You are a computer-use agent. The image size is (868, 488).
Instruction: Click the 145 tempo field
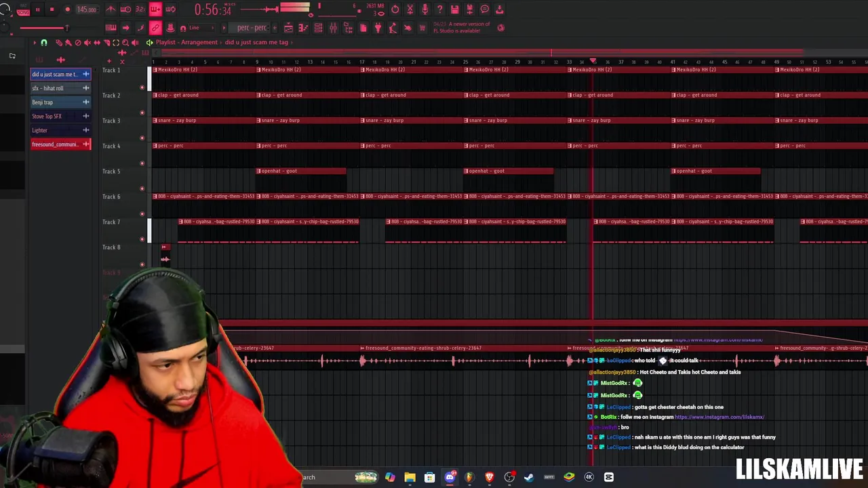point(86,9)
